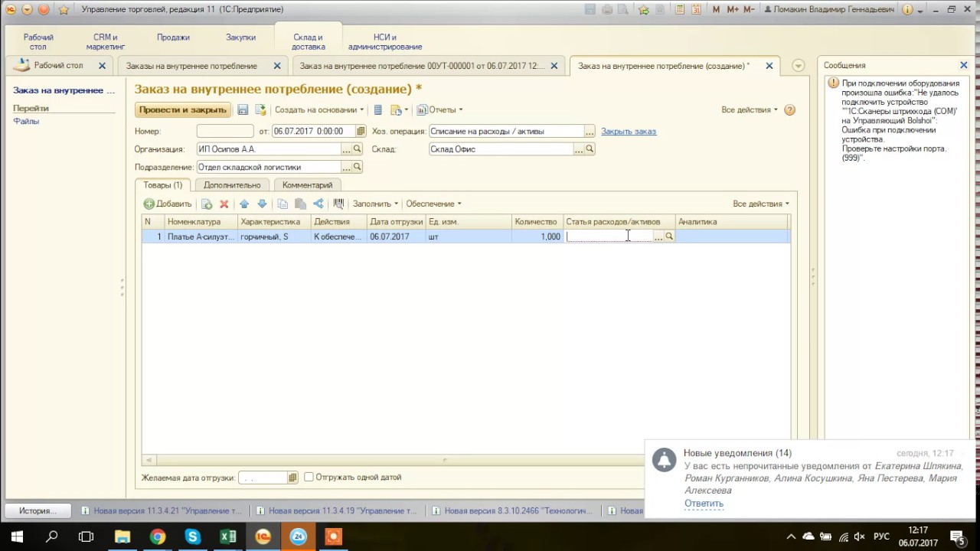This screenshot has width=980, height=551.
Task: Open Все действия menu in table toolbar
Action: point(761,204)
